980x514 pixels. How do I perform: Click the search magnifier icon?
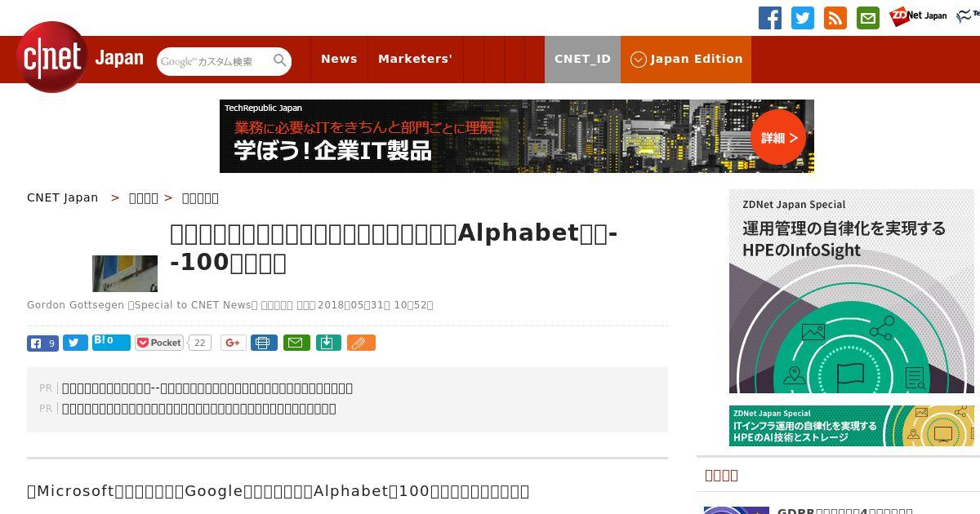280,61
